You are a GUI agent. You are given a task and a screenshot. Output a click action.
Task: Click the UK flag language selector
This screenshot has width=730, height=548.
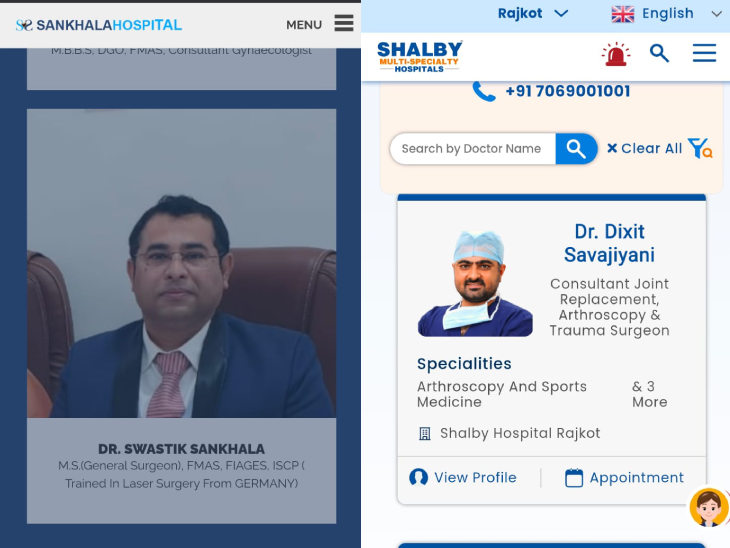[622, 14]
